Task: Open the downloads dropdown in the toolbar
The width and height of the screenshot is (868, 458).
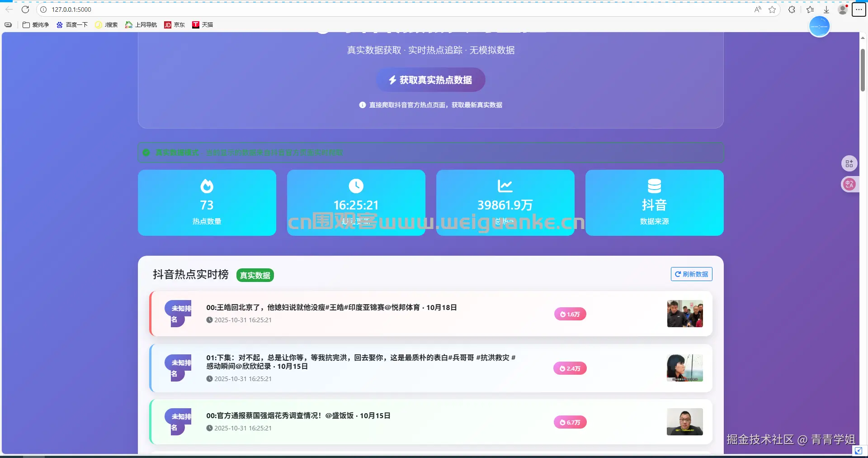Action: pos(826,10)
